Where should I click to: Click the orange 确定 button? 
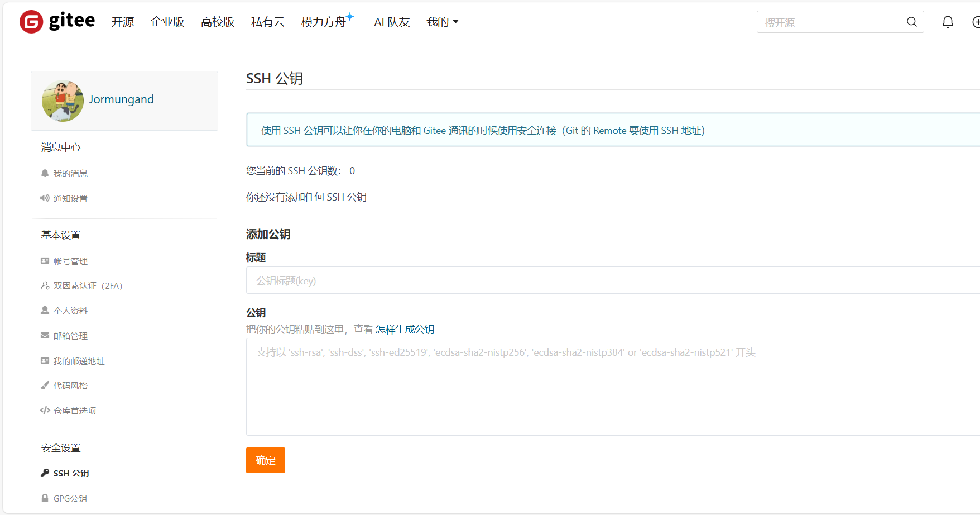point(266,460)
